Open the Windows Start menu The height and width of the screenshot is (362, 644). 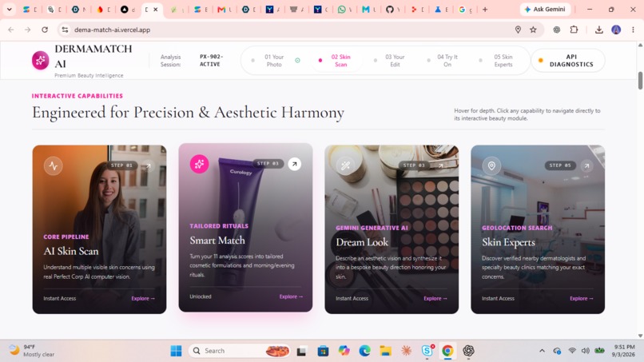pos(177,351)
